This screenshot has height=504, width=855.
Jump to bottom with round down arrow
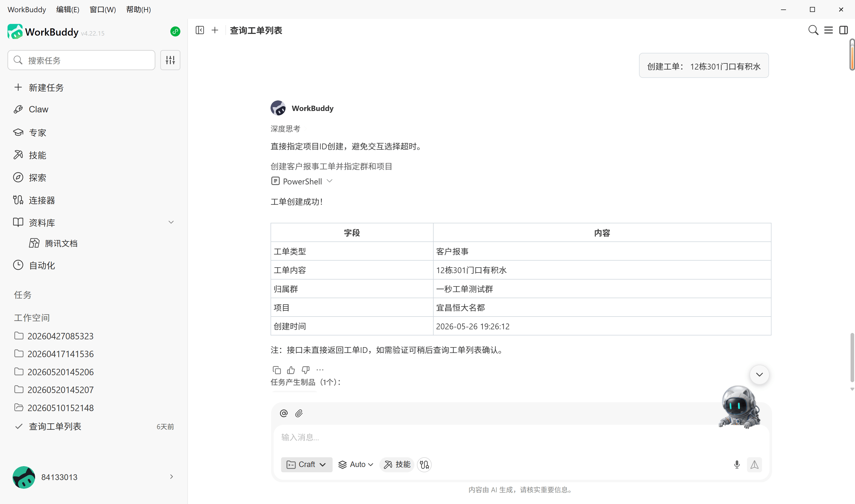(759, 375)
